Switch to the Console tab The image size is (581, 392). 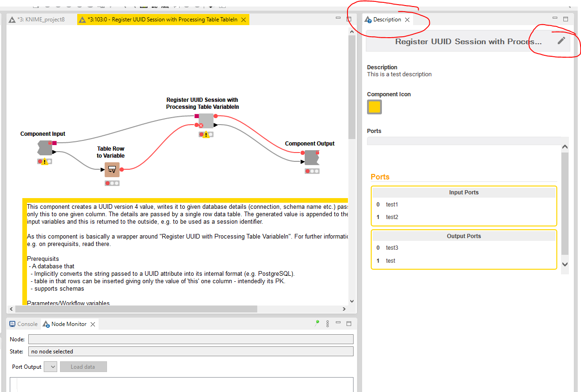click(x=24, y=324)
